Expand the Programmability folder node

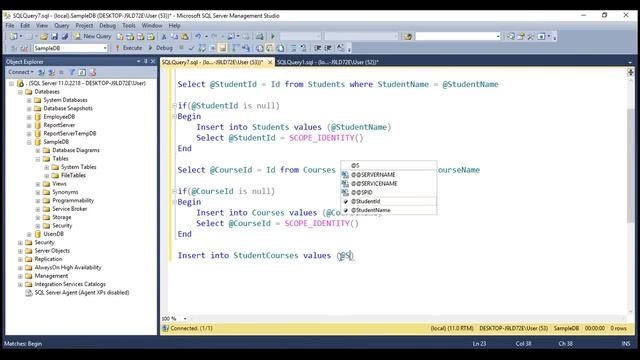pyautogui.click(x=38, y=201)
